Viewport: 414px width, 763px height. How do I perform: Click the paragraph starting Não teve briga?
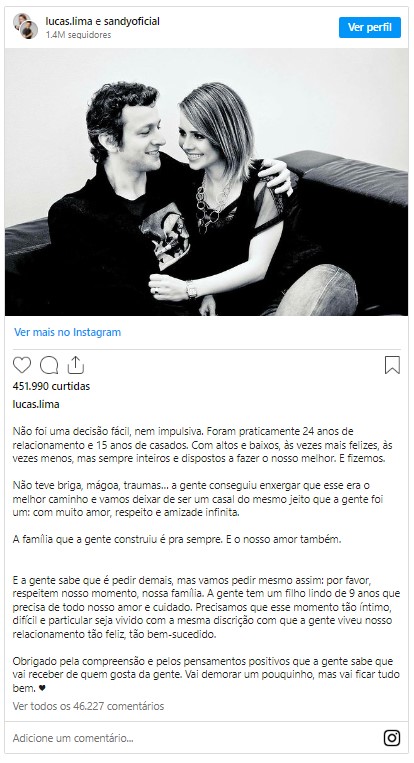(201, 499)
